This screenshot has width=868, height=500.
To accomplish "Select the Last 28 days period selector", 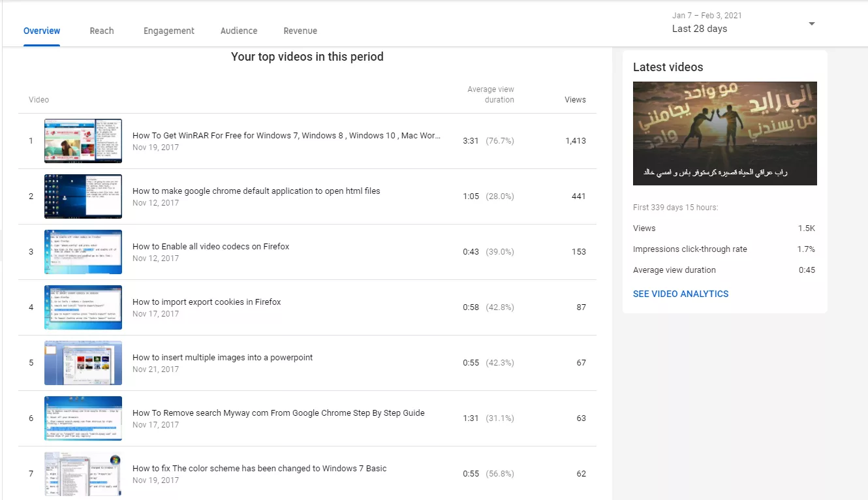I will pos(699,29).
